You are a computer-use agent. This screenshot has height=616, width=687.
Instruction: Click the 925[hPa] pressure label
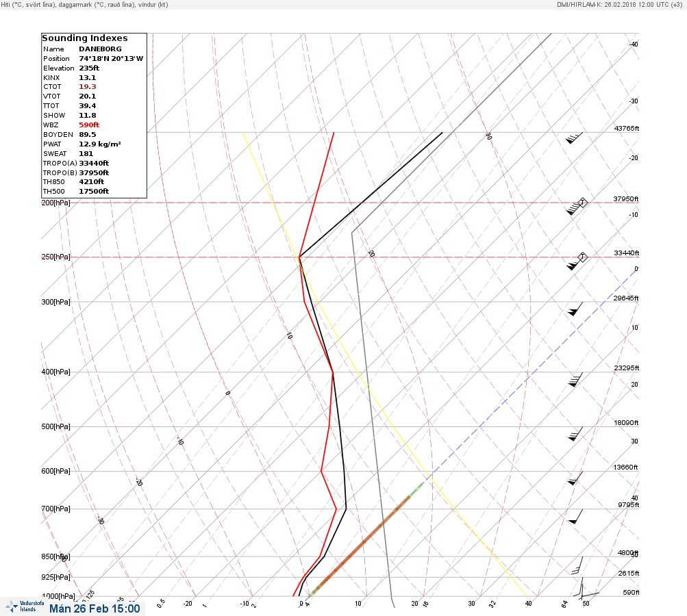coord(55,577)
